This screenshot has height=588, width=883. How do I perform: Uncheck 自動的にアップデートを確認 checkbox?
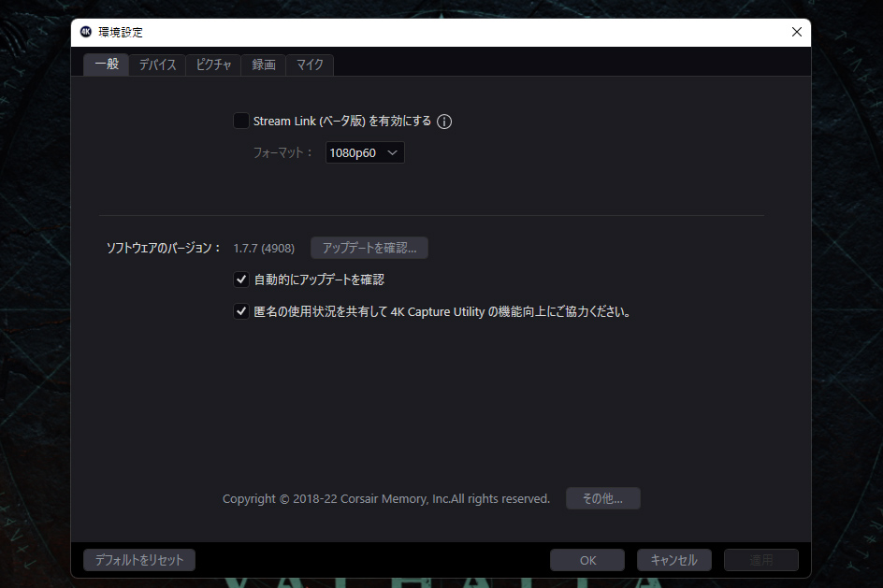pyautogui.click(x=241, y=280)
